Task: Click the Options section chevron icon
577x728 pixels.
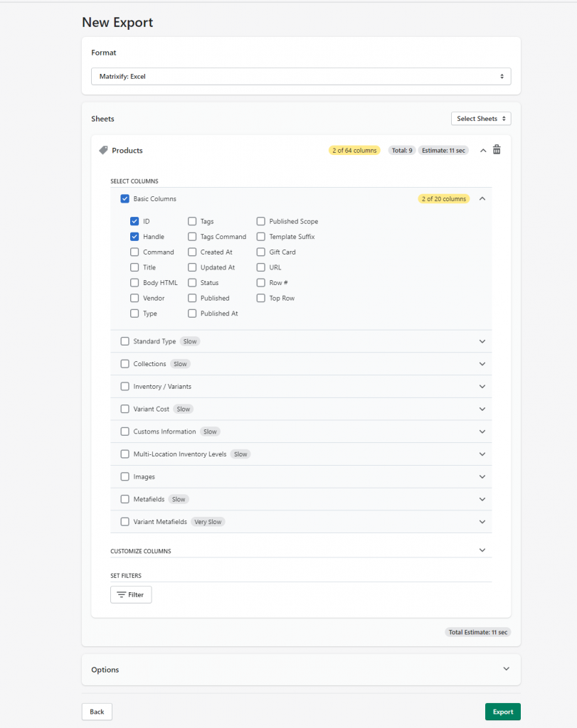Action: [x=506, y=669]
